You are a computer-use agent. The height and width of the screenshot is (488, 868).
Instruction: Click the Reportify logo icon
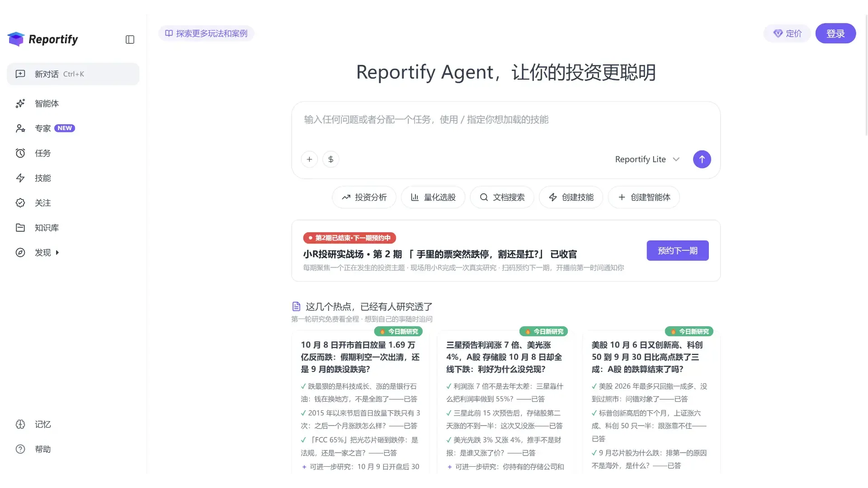[16, 39]
